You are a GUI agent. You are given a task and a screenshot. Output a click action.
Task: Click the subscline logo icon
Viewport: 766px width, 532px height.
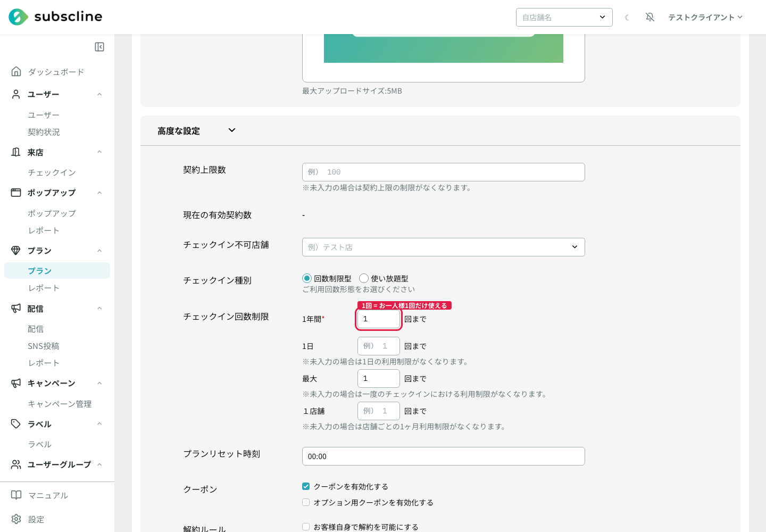[19, 17]
